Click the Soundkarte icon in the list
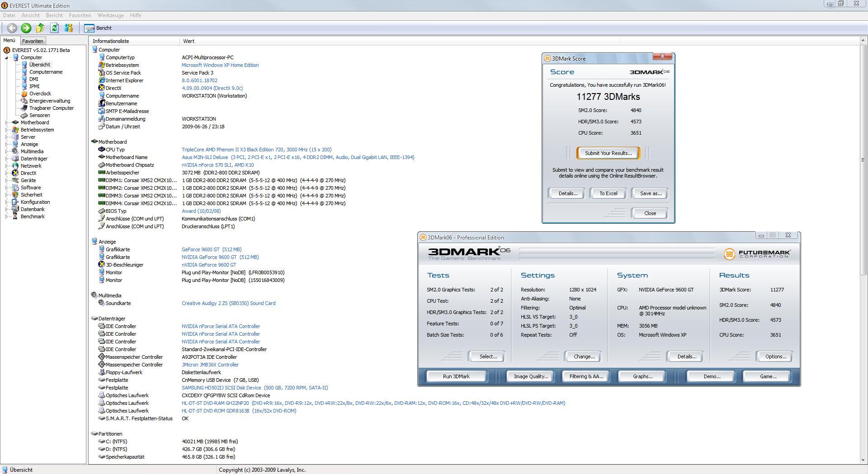 [102, 303]
